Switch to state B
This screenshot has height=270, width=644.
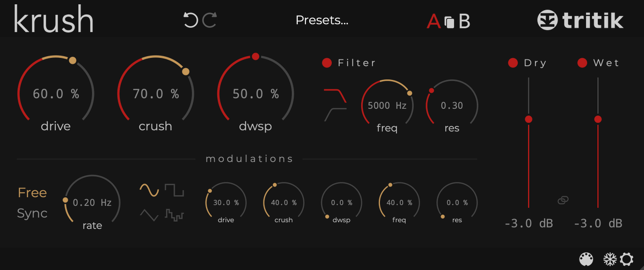tap(464, 21)
